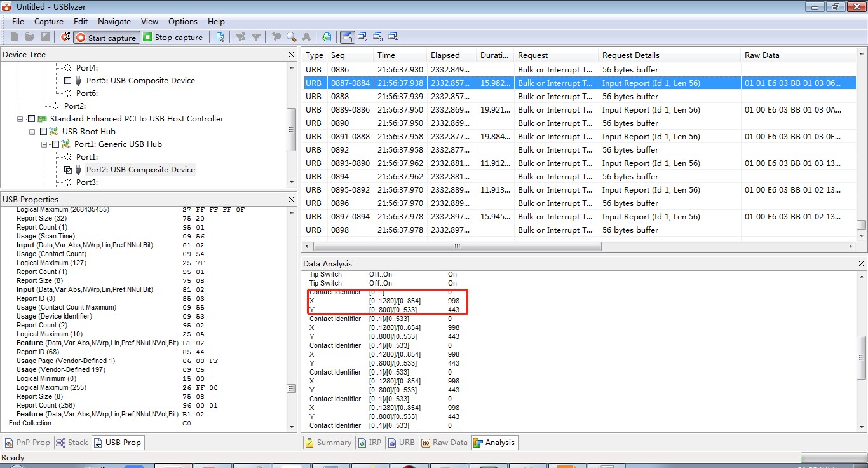Select window layout 4 icon

click(393, 37)
